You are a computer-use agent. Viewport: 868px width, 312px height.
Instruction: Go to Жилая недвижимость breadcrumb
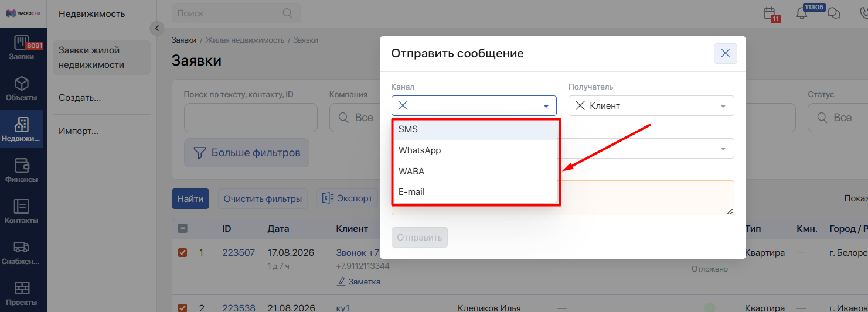244,40
